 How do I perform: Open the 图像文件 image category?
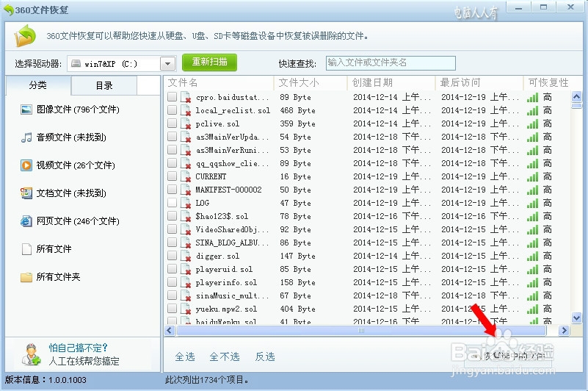(70, 110)
